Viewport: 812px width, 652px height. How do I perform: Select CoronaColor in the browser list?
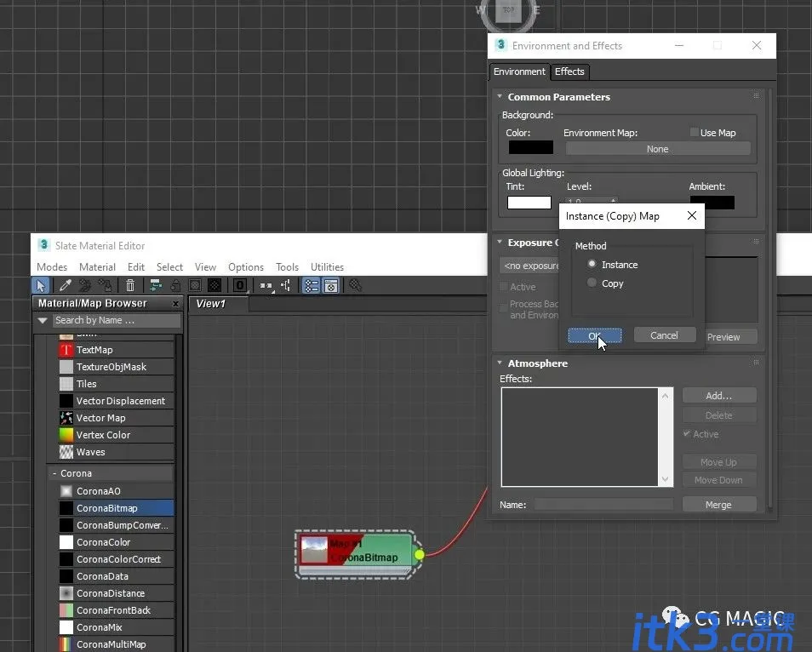click(x=117, y=542)
